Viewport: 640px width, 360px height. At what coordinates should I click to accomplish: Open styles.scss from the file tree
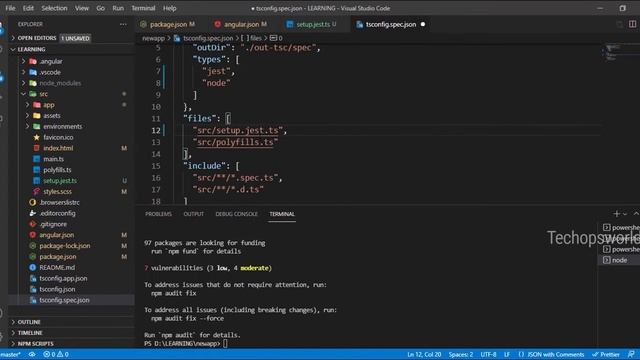(57, 191)
